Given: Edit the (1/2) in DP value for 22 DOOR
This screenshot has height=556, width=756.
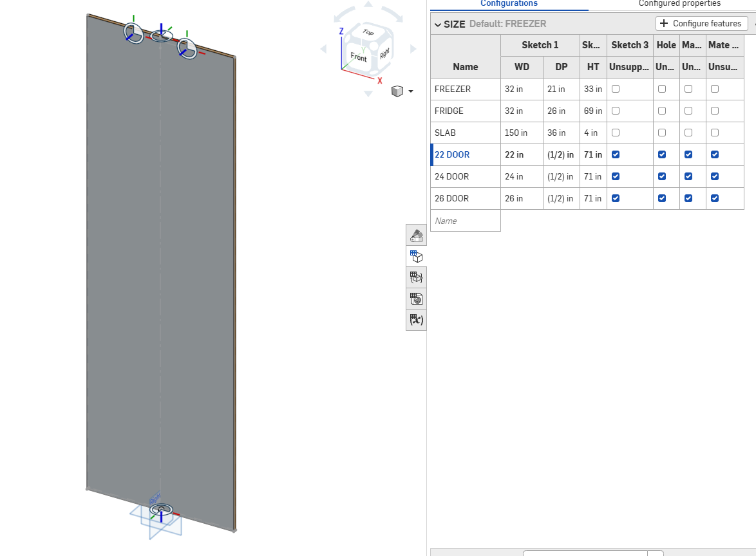Looking at the screenshot, I should 562,154.
